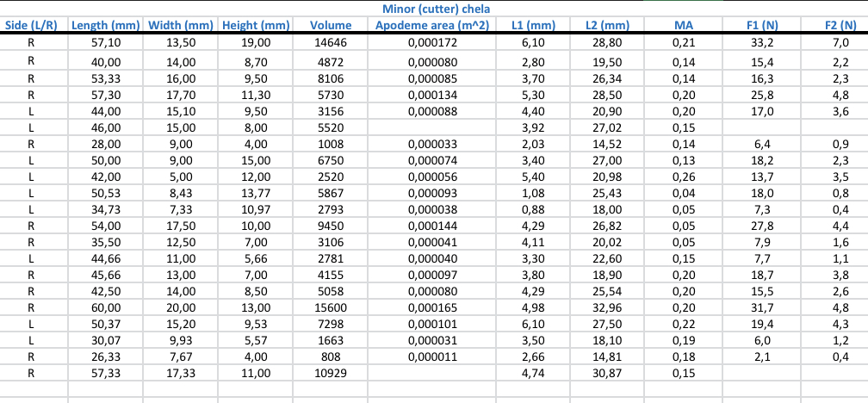
Task: Select the 'Minor (cutter) chela' title cell
Action: coord(436,9)
